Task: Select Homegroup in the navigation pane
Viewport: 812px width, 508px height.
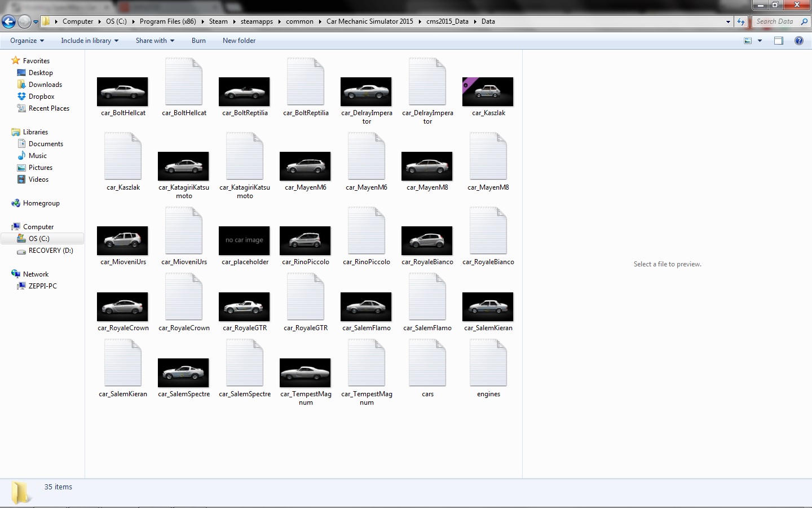Action: [x=41, y=203]
